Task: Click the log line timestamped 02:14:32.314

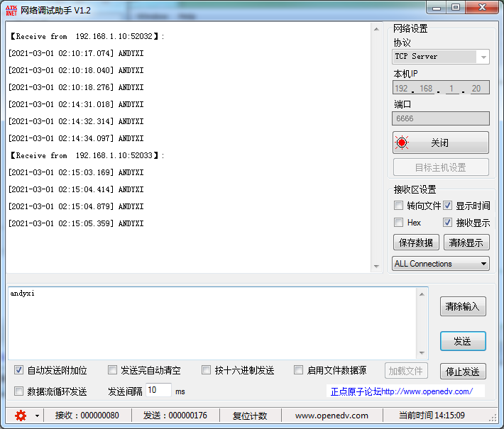Action: pyautogui.click(x=76, y=121)
